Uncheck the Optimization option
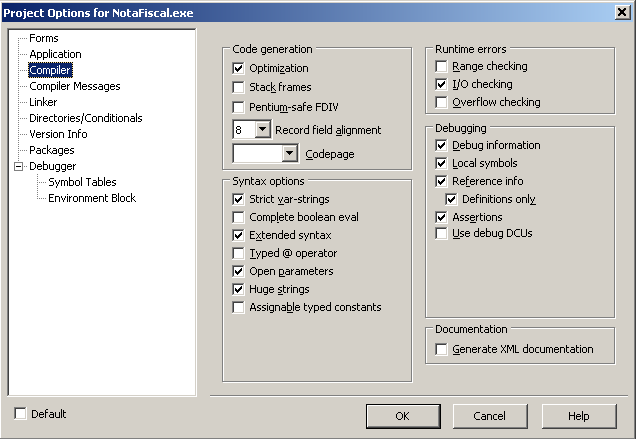 [238, 68]
